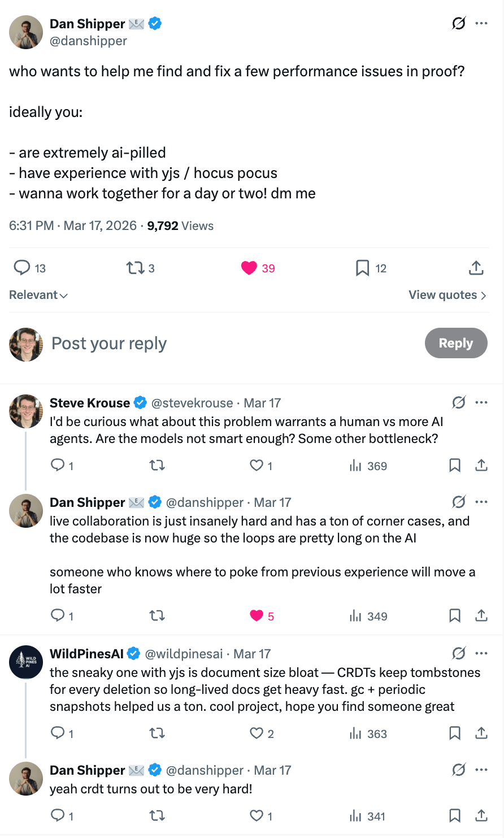Reply to the WildPinesAI comment

pos(58,733)
